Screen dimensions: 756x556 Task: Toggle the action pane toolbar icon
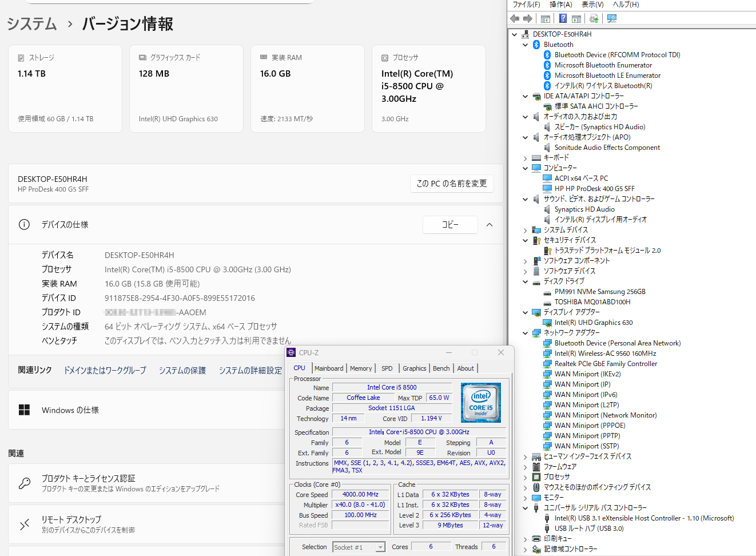[x=576, y=19]
